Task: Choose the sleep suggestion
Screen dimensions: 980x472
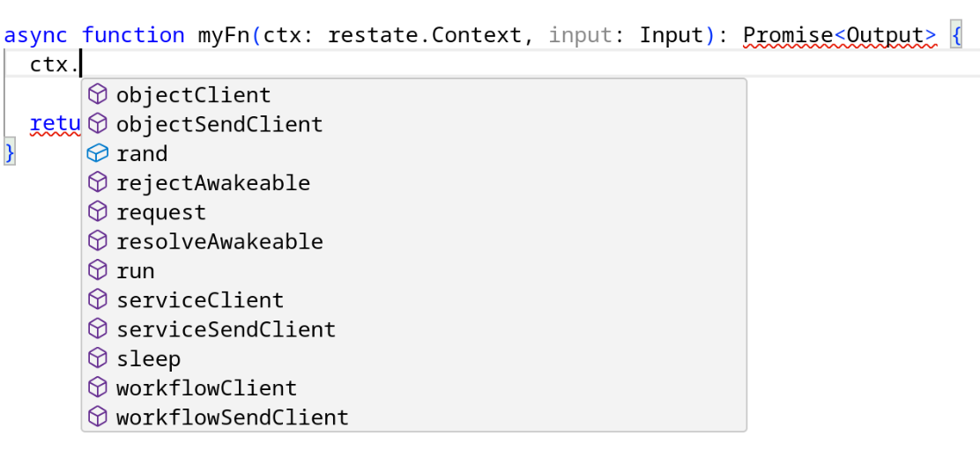Action: point(148,359)
